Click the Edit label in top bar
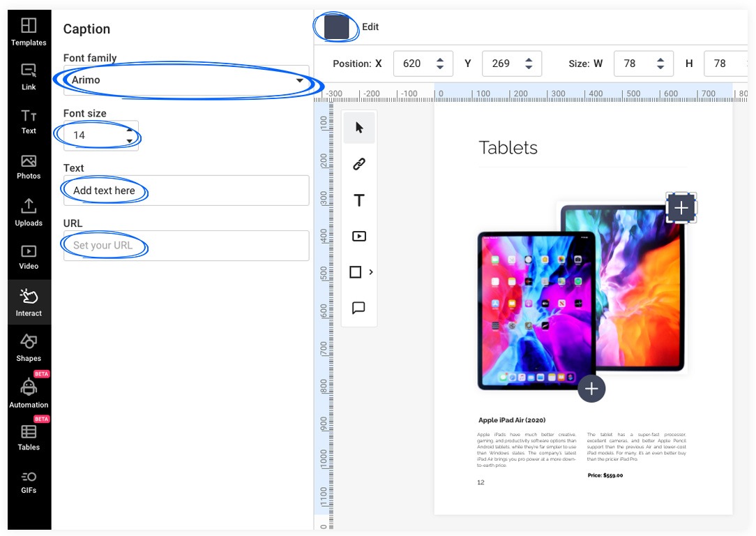756x536 pixels. click(x=370, y=27)
